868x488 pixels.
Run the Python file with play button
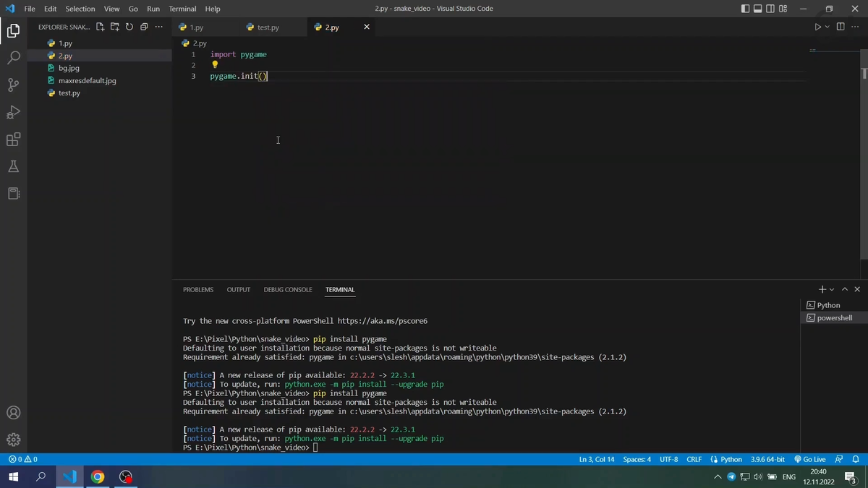coord(817,27)
